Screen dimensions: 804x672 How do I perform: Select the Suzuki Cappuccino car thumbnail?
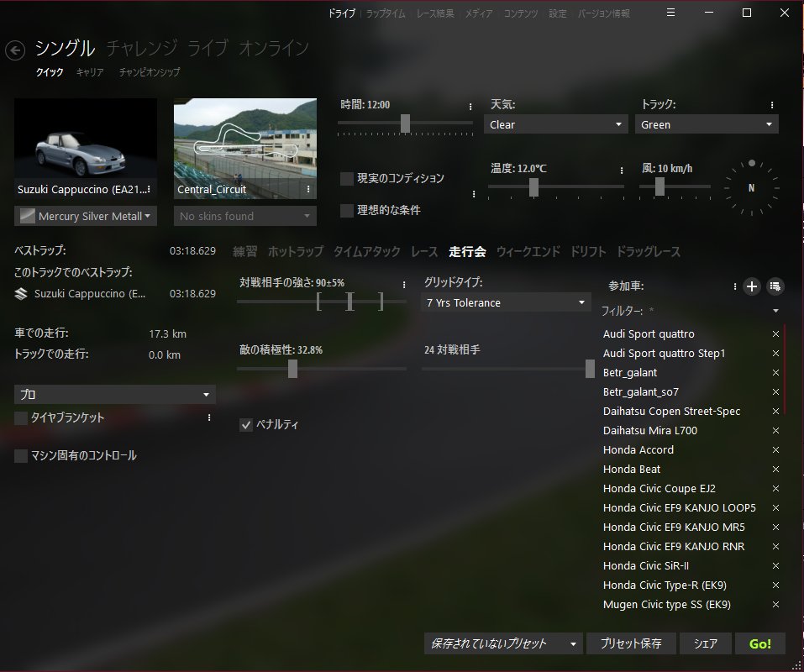pos(86,149)
